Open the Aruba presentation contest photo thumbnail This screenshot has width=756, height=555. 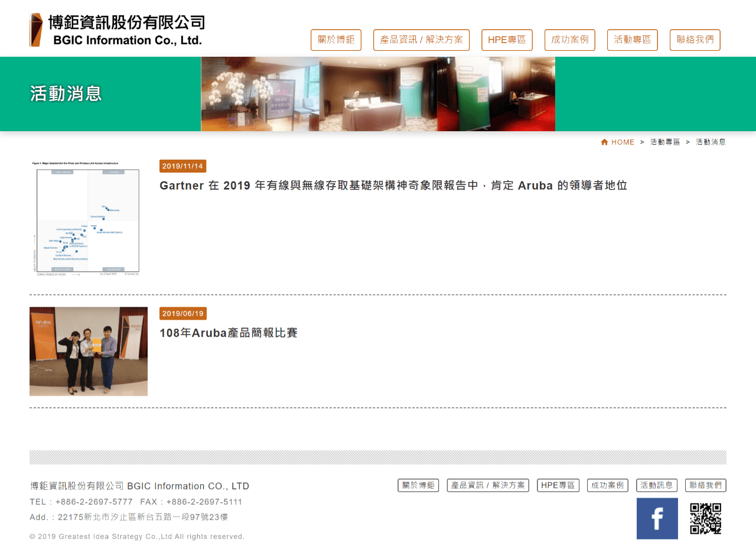pos(89,351)
